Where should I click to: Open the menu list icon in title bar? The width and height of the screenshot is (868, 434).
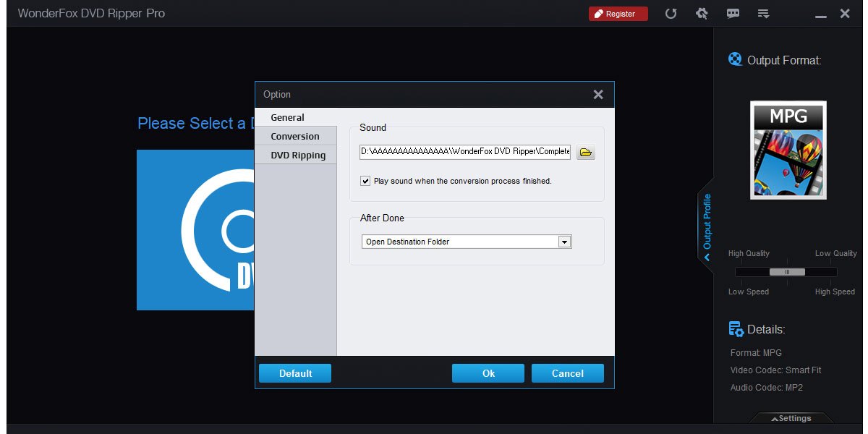pos(764,13)
